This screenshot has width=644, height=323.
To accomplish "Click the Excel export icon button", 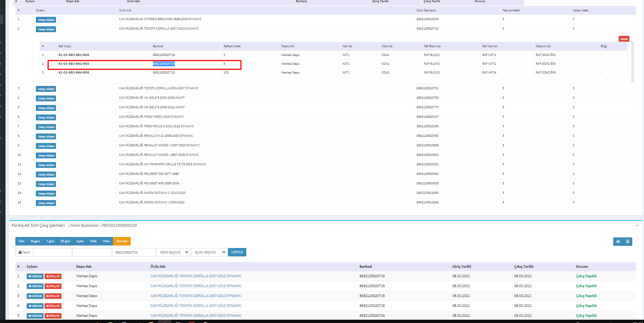I will 628,241.
